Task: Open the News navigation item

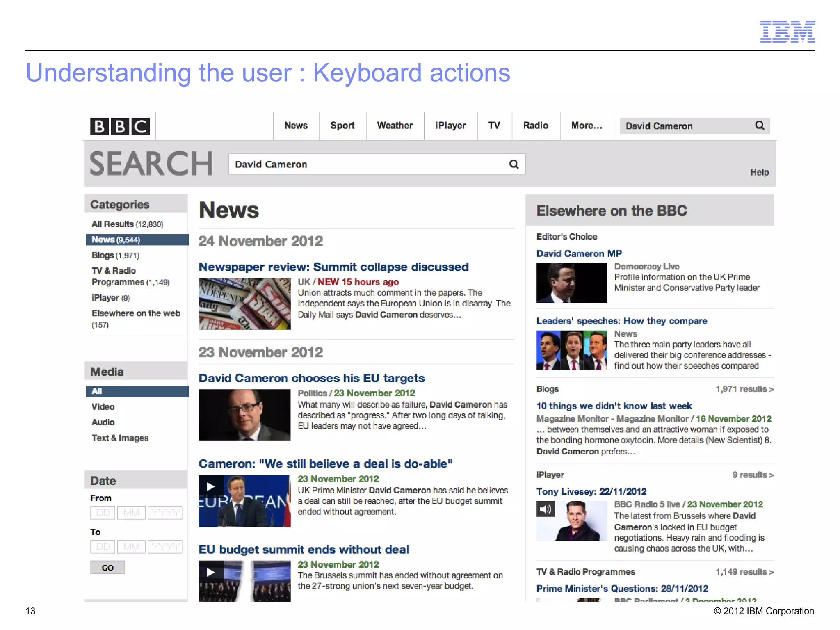Action: click(x=296, y=126)
